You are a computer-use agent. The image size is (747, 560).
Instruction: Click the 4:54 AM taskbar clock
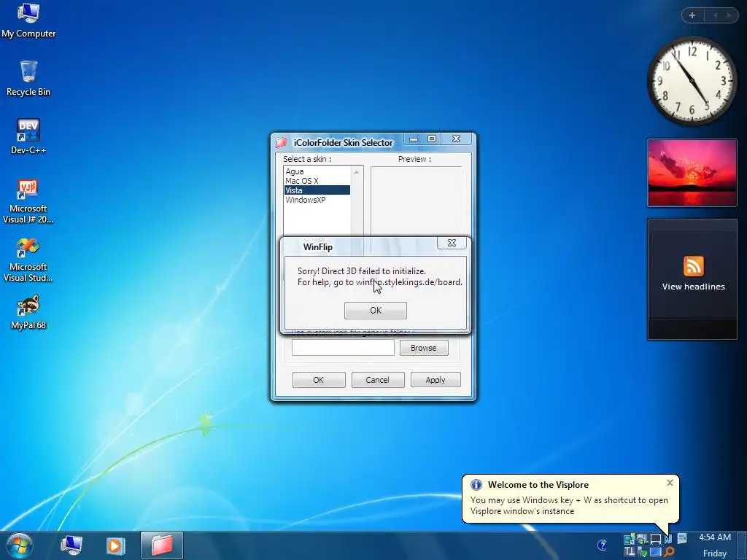715,537
